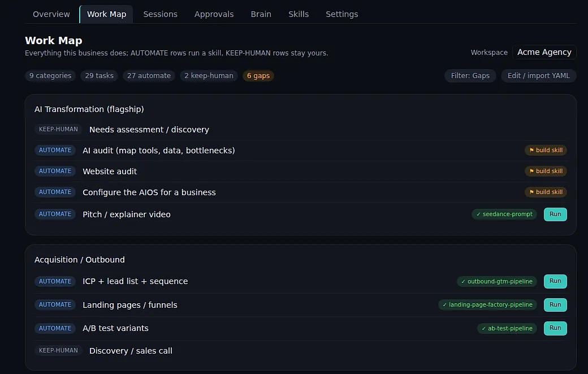Run the Landing pages / funnels task
Screen dimensions: 588x374
point(555,304)
